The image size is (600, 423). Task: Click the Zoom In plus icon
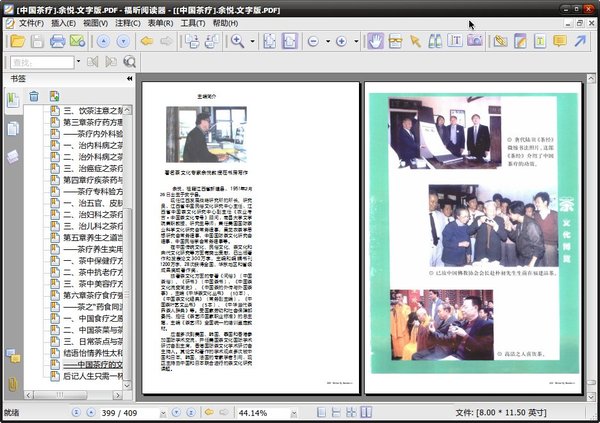(341, 41)
